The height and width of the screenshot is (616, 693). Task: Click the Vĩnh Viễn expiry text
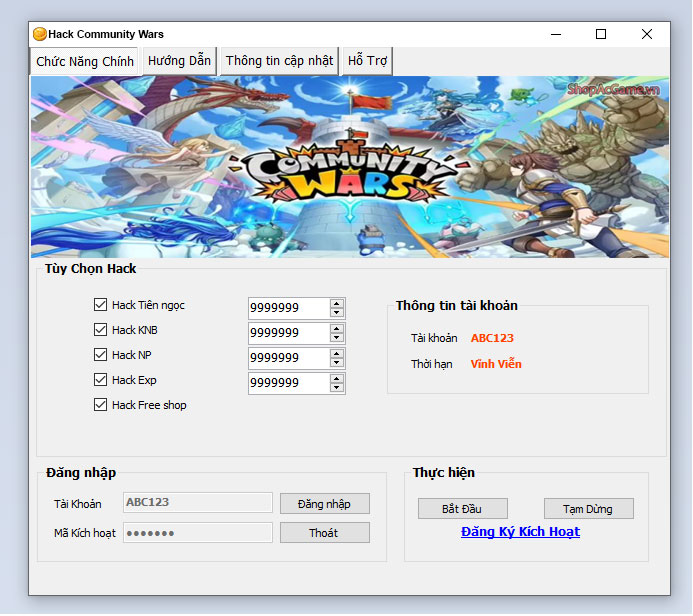(x=496, y=364)
